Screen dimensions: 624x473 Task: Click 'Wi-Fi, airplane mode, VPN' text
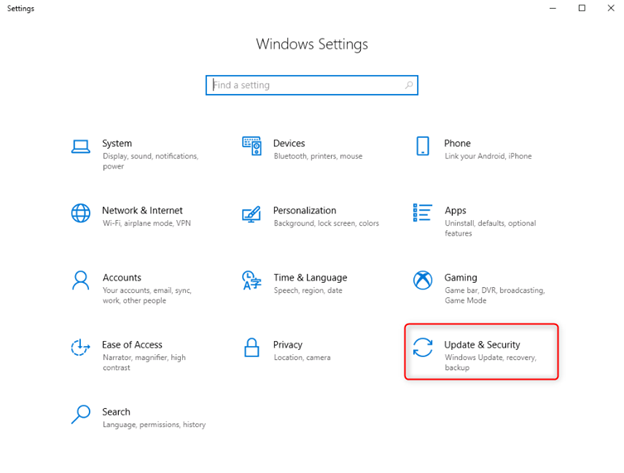click(146, 224)
